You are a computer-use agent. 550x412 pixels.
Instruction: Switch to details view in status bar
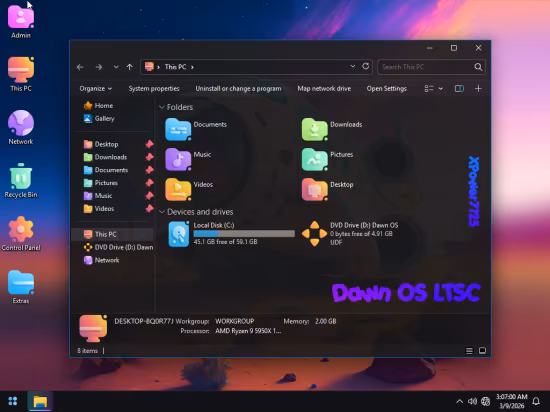click(x=469, y=351)
